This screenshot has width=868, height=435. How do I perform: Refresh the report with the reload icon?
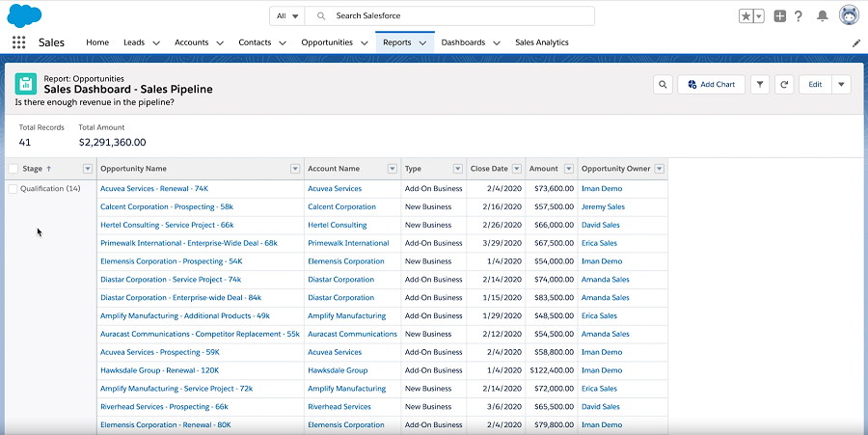[784, 85]
